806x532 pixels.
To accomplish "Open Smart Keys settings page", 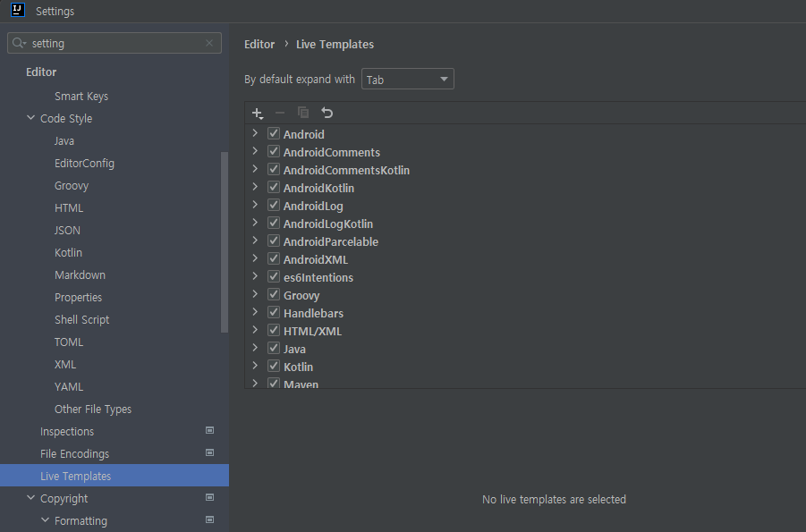I will coord(81,97).
